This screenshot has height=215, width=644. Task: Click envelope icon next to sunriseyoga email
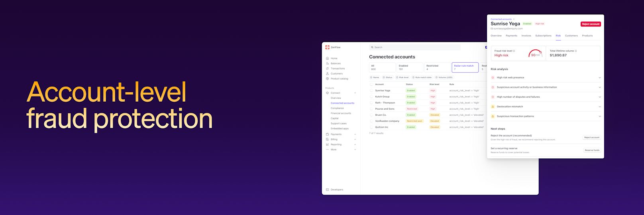(492, 29)
